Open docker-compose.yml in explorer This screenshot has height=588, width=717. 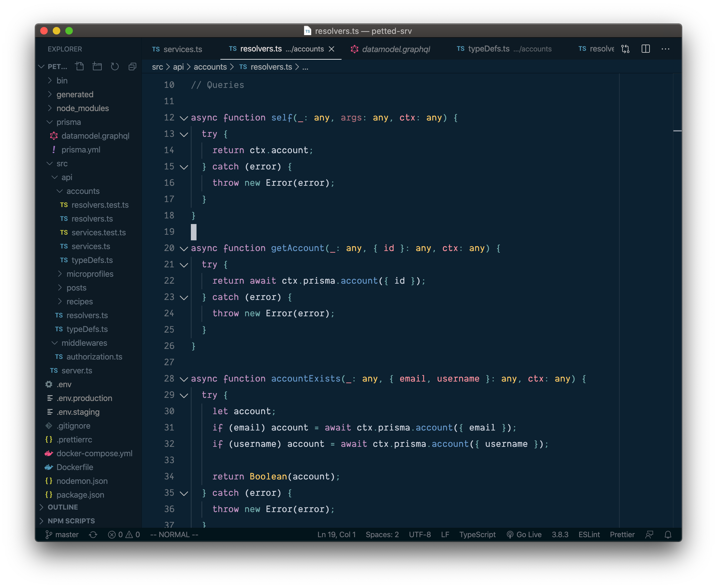coord(89,453)
